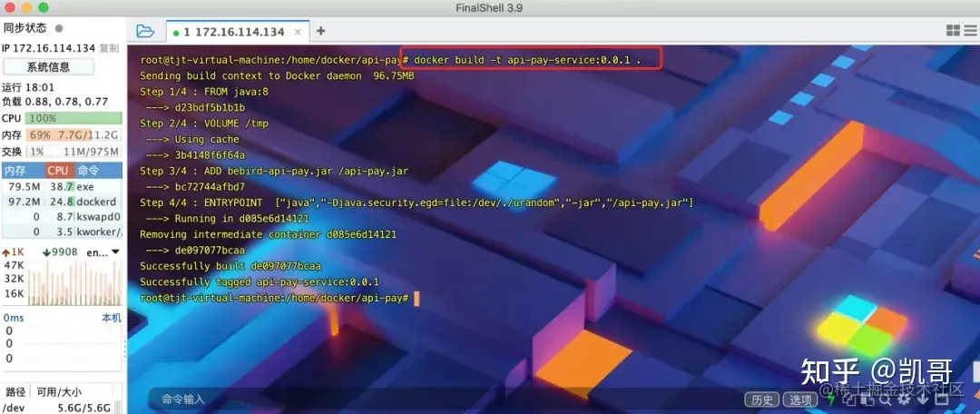Focus the 命令输入 command field

click(444, 399)
